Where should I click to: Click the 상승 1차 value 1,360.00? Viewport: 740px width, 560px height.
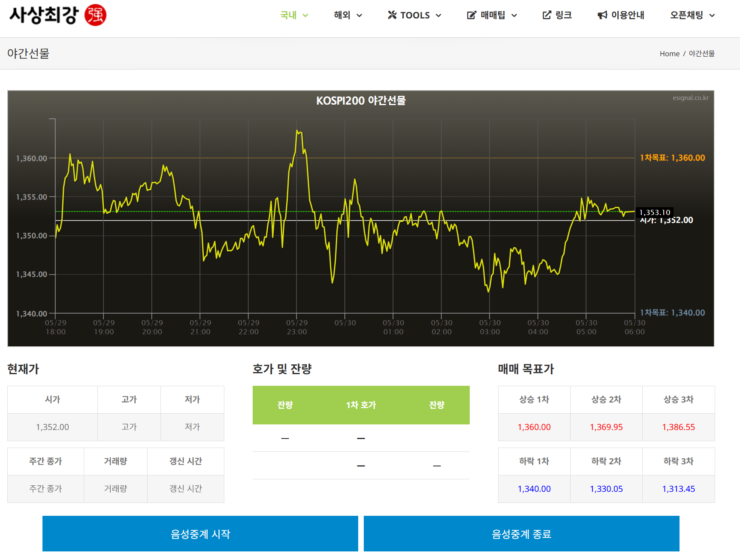tap(534, 427)
